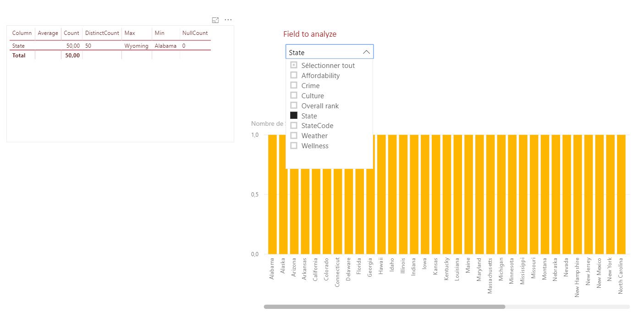The height and width of the screenshot is (330, 644).
Task: Select the State row cell in table
Action: (x=19, y=46)
